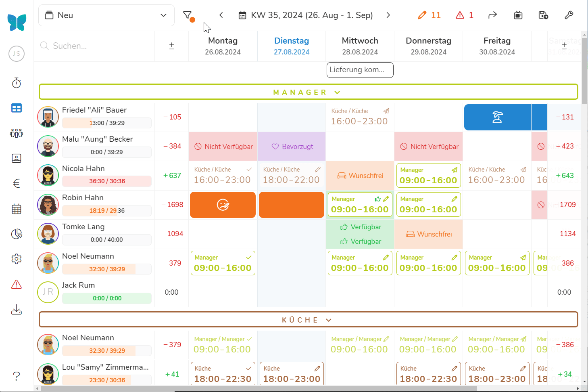This screenshot has height=392, width=588.
Task: Go to previous week arrow
Action: pos(221,15)
